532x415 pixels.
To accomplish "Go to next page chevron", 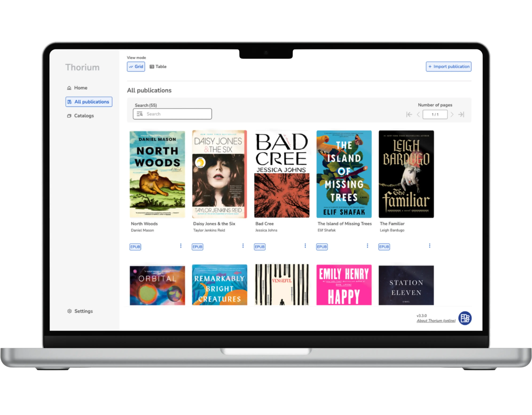I will [452, 114].
